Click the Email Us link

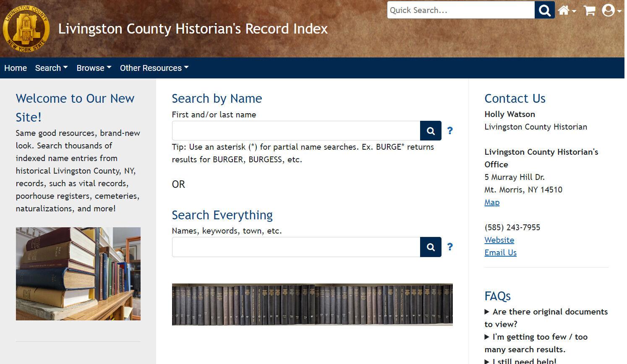pos(500,252)
